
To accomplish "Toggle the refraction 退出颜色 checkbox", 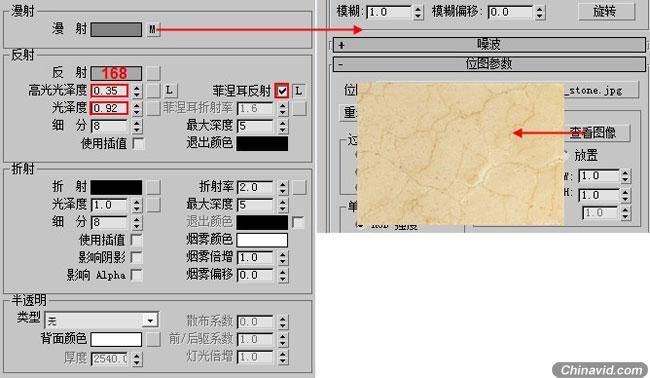I will 298,223.
